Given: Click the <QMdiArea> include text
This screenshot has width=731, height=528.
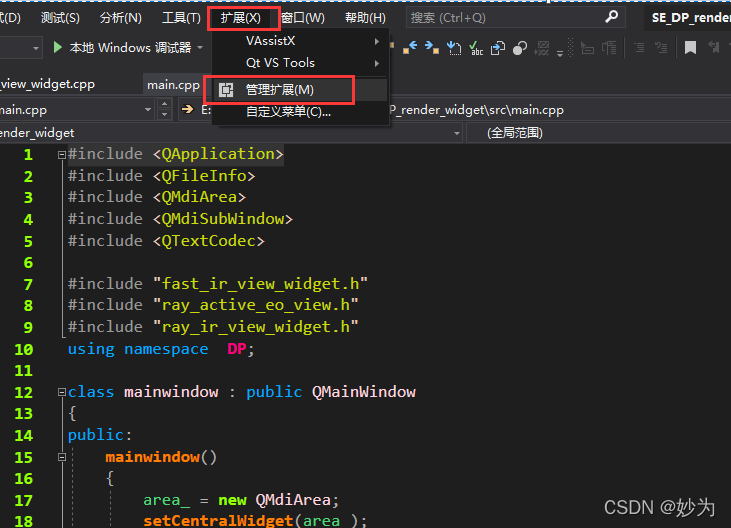Looking at the screenshot, I should coord(199,197).
